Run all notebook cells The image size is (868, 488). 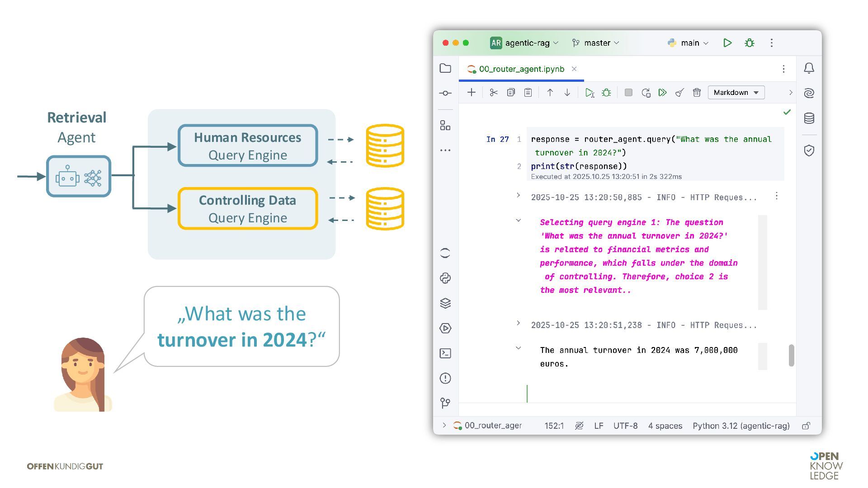pyautogui.click(x=662, y=93)
